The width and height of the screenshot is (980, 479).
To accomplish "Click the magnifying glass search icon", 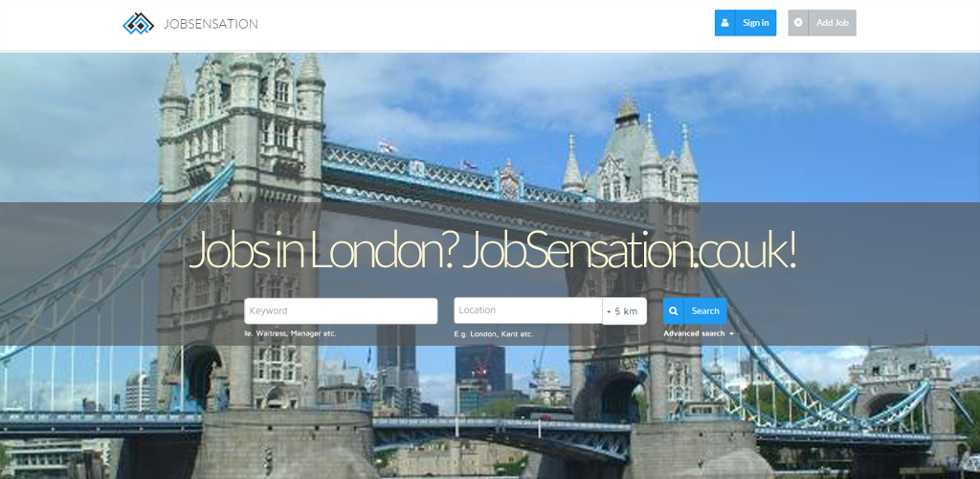I will click(674, 310).
